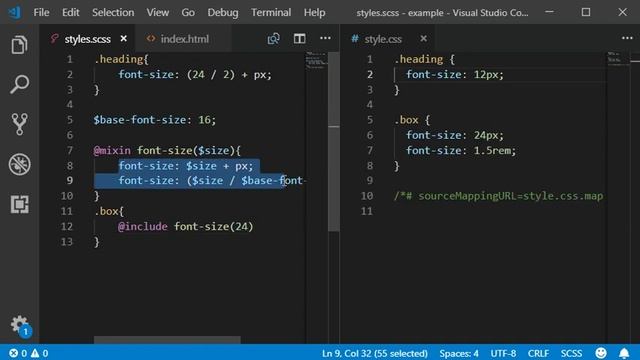Open the Source Control view
The height and width of the screenshot is (360, 640).
point(19,124)
